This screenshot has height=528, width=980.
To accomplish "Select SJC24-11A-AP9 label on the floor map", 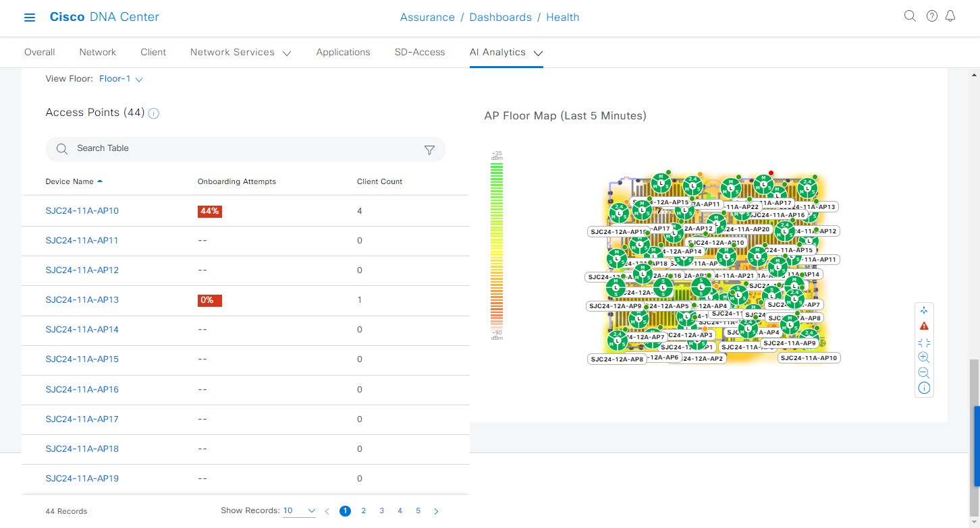I will click(x=790, y=343).
